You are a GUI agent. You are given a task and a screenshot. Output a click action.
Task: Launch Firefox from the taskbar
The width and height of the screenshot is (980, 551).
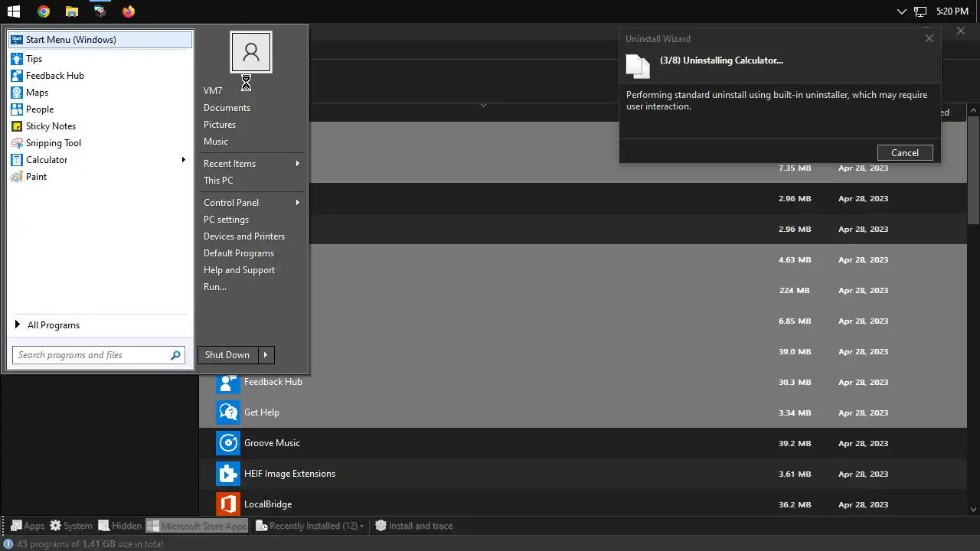click(129, 11)
